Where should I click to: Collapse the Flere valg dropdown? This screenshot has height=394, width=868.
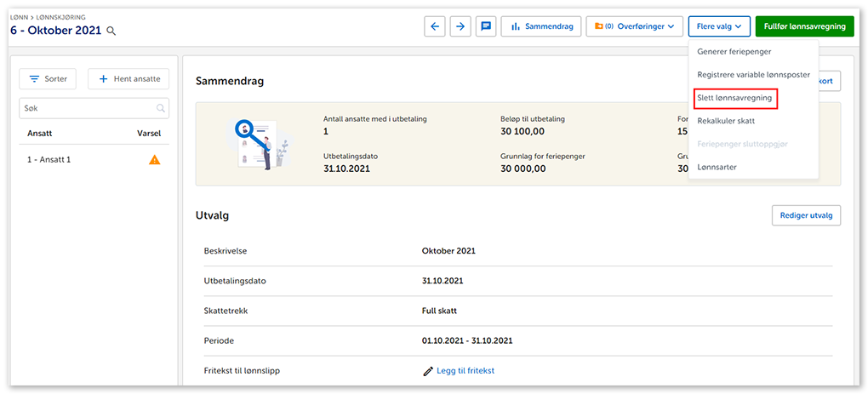click(719, 26)
